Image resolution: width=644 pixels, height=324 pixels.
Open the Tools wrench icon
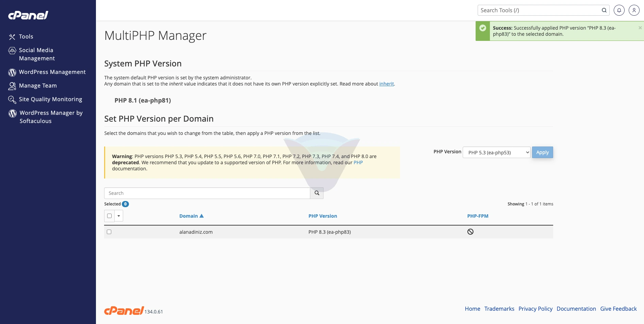click(x=12, y=37)
